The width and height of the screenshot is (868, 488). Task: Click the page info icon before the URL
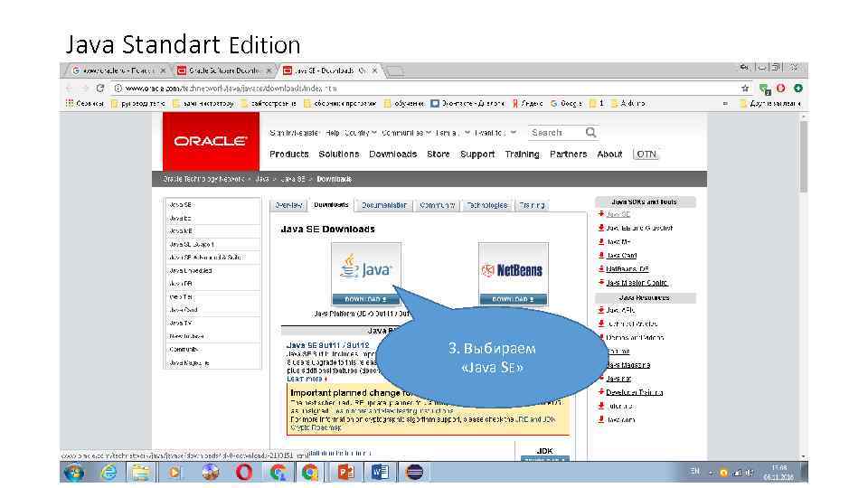click(118, 88)
